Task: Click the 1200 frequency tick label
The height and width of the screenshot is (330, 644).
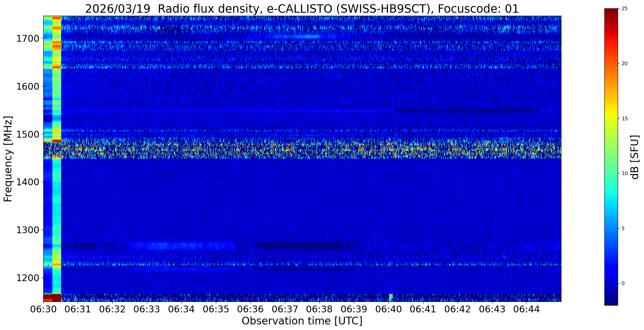Action: (x=28, y=278)
